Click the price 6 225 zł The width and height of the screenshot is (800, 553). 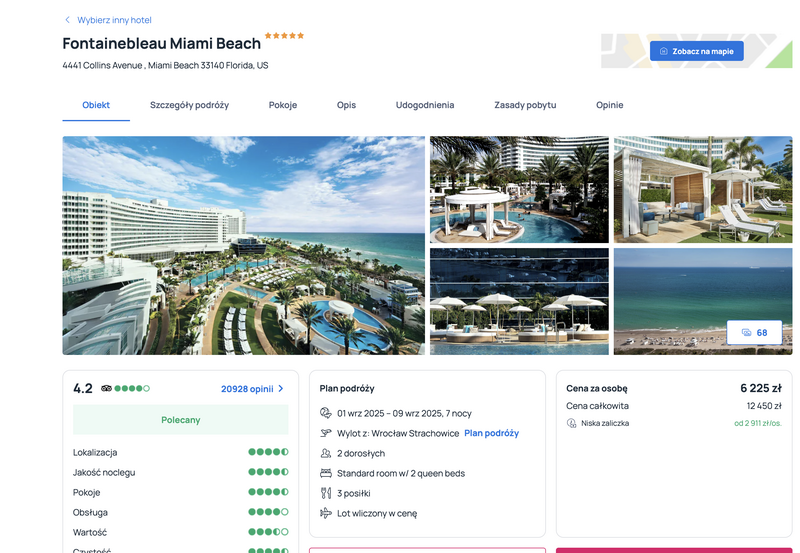761,388
